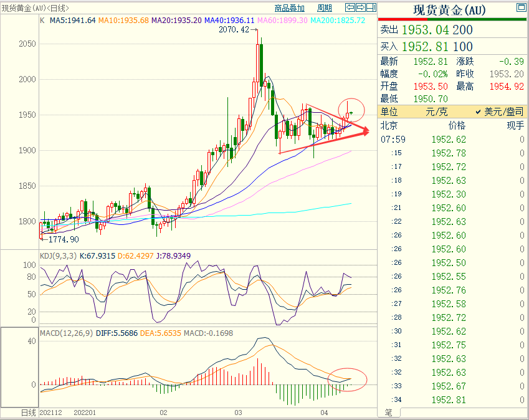The width and height of the screenshot is (529, 420).
Task: Click the 最高 value 1954.92
Action: tap(507, 87)
